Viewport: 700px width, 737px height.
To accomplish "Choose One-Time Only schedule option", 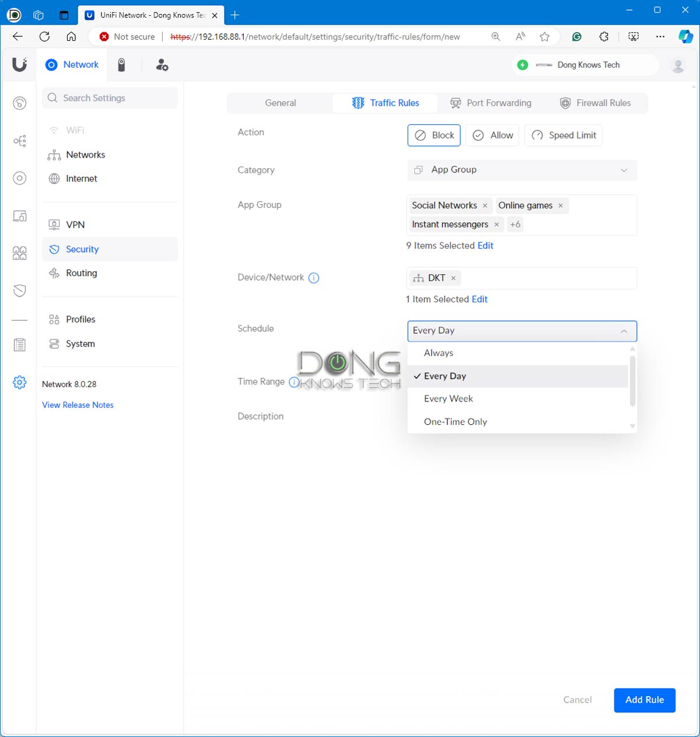I will point(518,421).
